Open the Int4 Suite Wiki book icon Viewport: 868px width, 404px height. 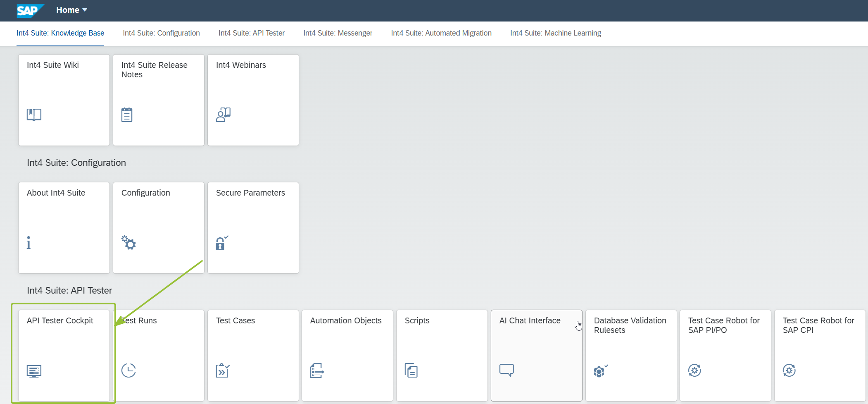[x=34, y=115]
